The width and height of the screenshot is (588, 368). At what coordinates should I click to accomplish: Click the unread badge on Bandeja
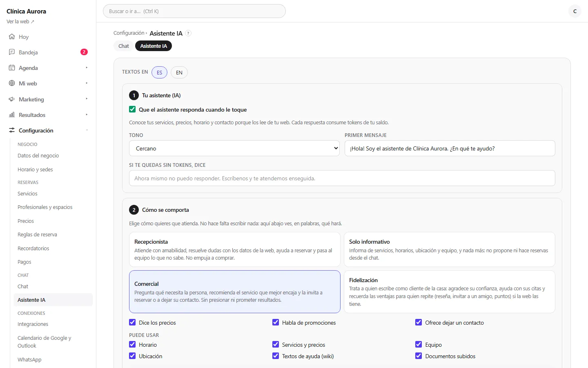(x=84, y=52)
